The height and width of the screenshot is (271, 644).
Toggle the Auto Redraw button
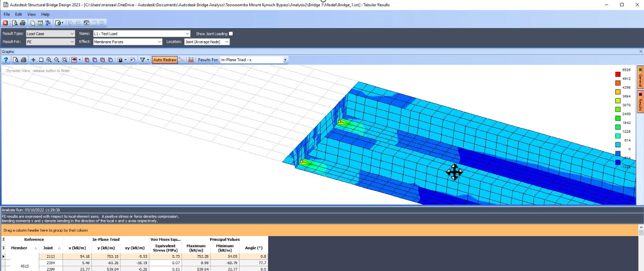click(x=164, y=60)
